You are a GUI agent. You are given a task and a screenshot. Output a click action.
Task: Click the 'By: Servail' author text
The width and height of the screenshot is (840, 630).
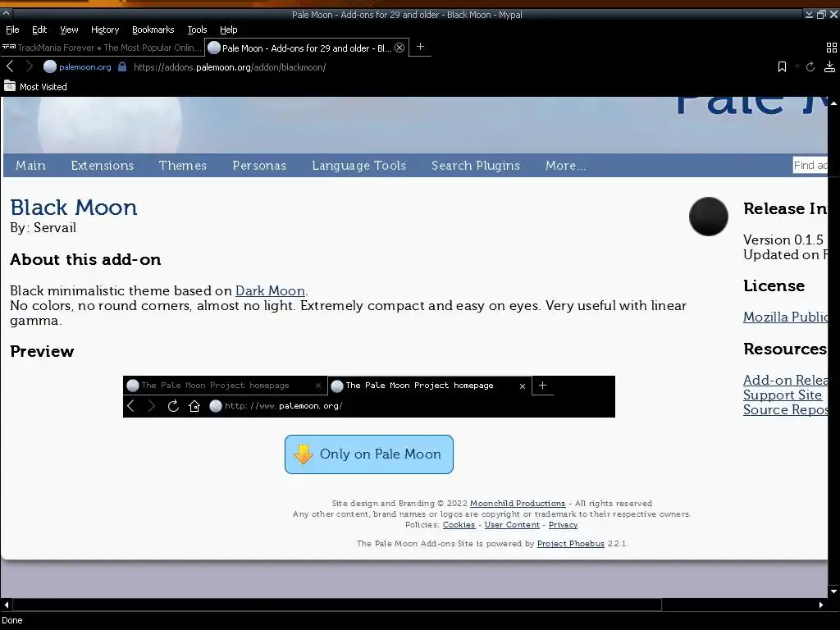click(x=43, y=228)
